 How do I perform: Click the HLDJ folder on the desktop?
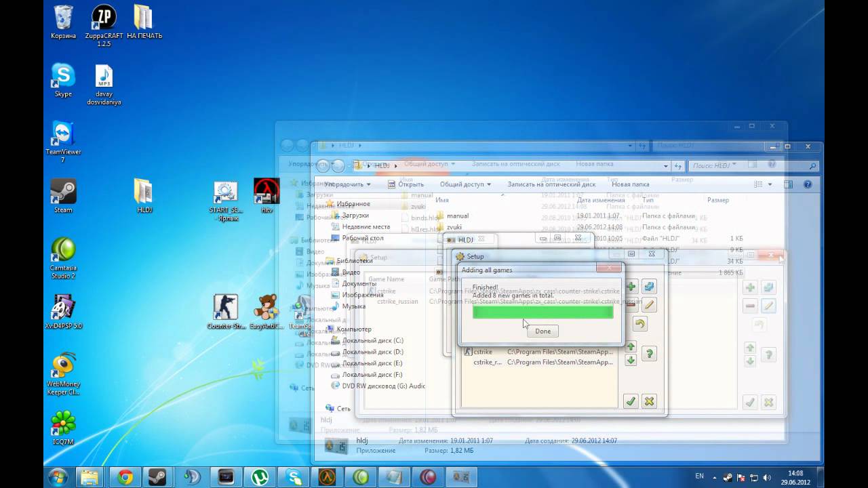click(x=144, y=197)
